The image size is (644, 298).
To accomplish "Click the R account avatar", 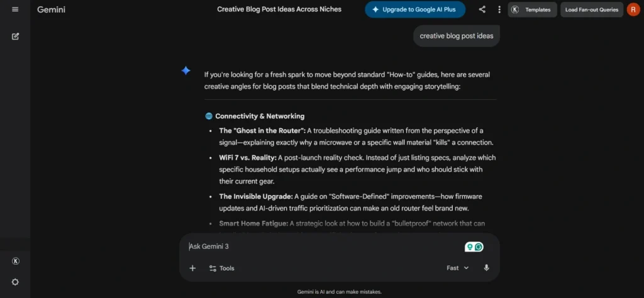I will (x=633, y=9).
